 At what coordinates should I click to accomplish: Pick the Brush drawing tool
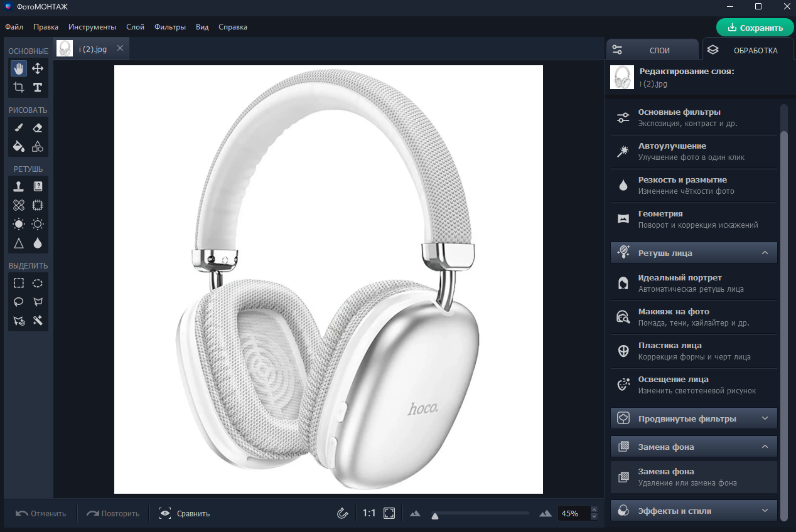[19, 127]
